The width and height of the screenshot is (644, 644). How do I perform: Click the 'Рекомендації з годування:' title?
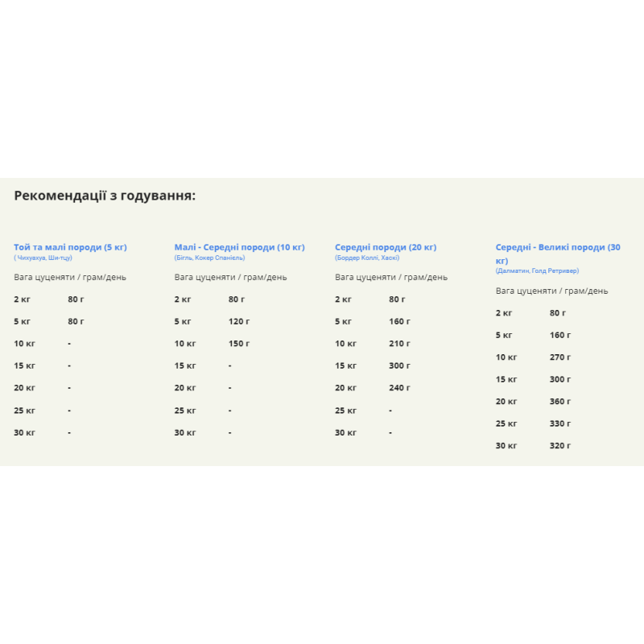105,196
